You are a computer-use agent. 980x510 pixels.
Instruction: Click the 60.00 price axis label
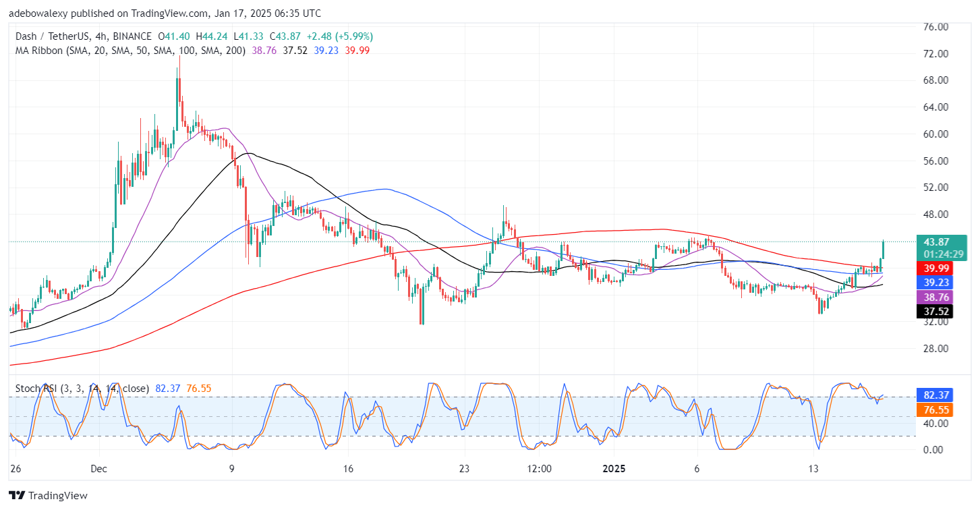[x=935, y=134]
